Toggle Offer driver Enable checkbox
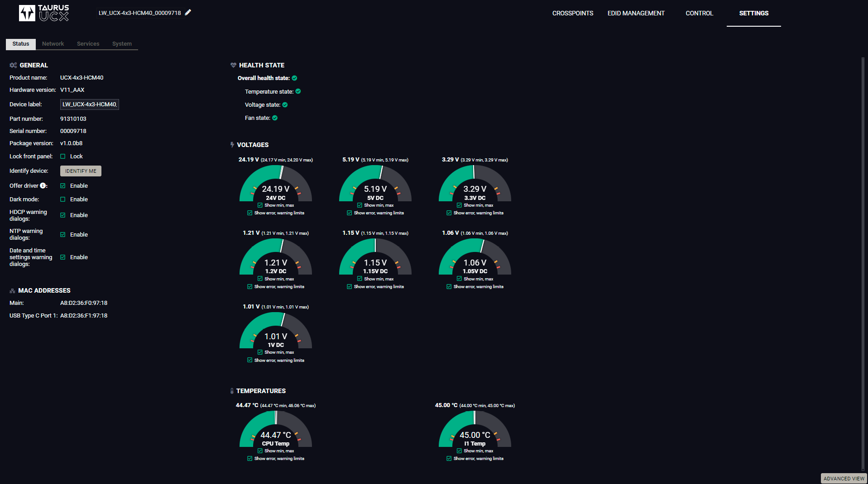Image resolution: width=868 pixels, height=484 pixels. coord(63,186)
